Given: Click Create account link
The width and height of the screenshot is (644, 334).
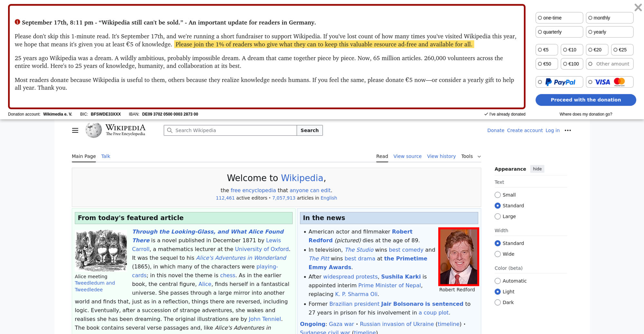Looking at the screenshot, I should click(525, 130).
